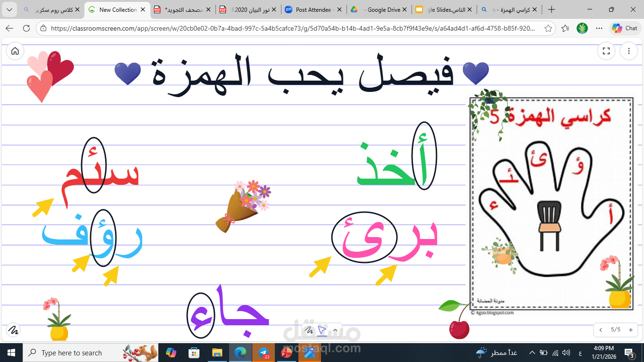Image resolution: width=644 pixels, height=362 pixels.
Task: Switch to the Google Drive tab
Action: click(378, 9)
